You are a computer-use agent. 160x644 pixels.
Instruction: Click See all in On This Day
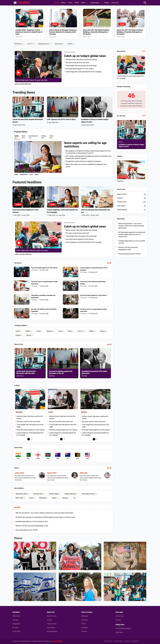pos(144,115)
